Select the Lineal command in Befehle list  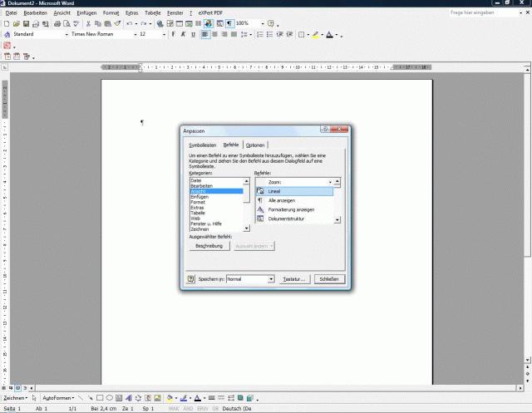click(x=294, y=191)
